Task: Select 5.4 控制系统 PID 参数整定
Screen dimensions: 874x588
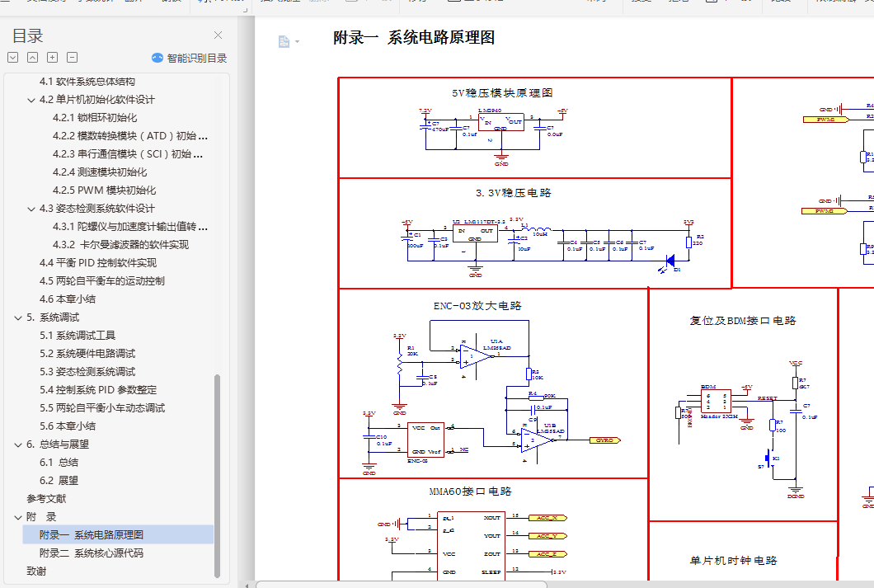Action: (x=98, y=389)
